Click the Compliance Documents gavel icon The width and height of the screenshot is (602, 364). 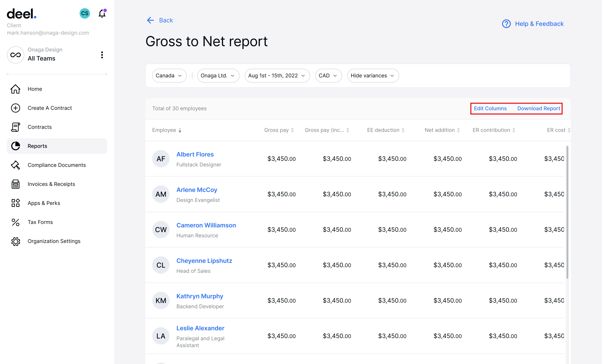pyautogui.click(x=15, y=165)
